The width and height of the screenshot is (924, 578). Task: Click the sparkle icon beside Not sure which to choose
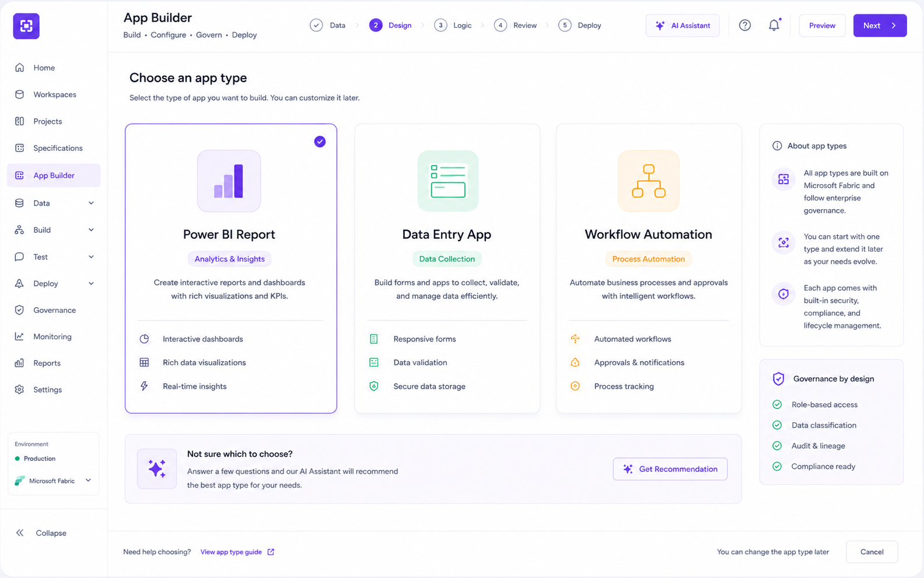click(x=157, y=468)
